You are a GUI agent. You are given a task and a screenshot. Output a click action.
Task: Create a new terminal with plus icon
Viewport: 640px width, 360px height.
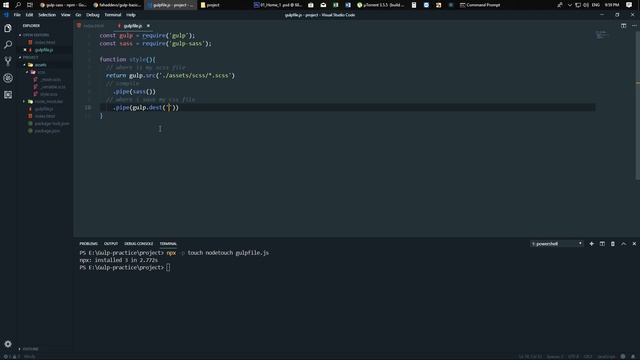591,244
